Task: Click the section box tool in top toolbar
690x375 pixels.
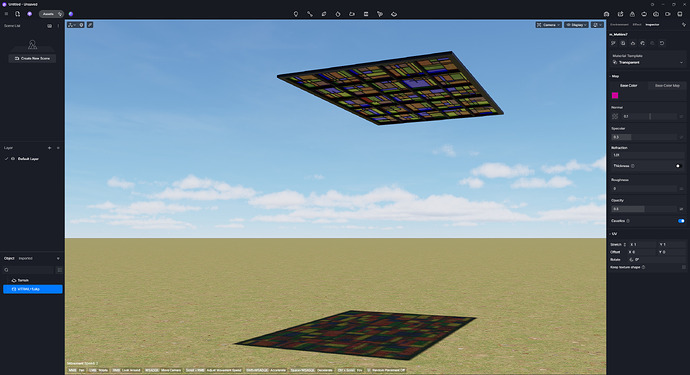Action: 324,14
